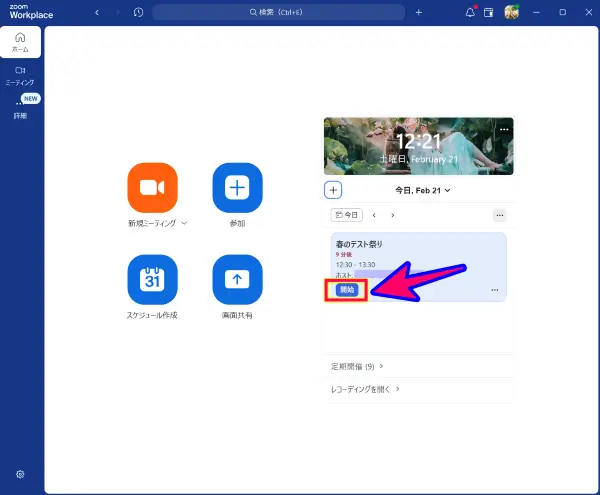Select the ホーム tab in sidebar

coord(20,42)
